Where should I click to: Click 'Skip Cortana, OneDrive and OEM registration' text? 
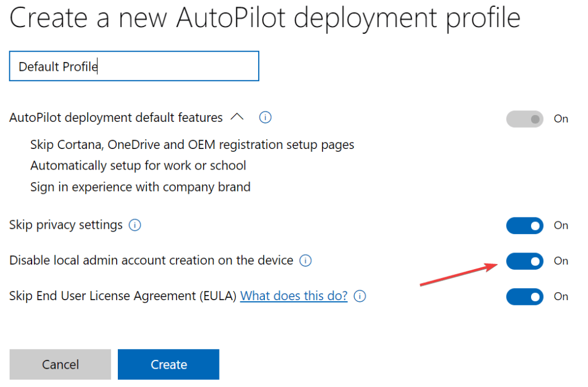(192, 145)
